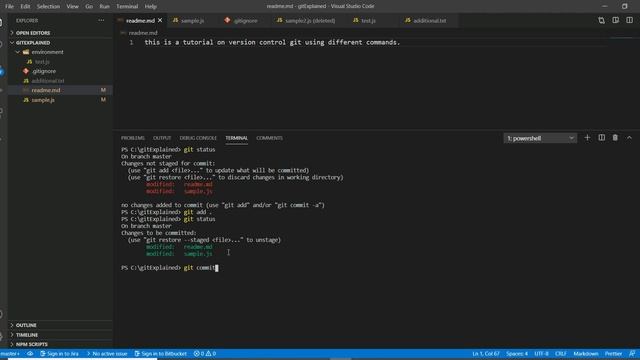
Task: Split the terminal icon
Action: 602,138
